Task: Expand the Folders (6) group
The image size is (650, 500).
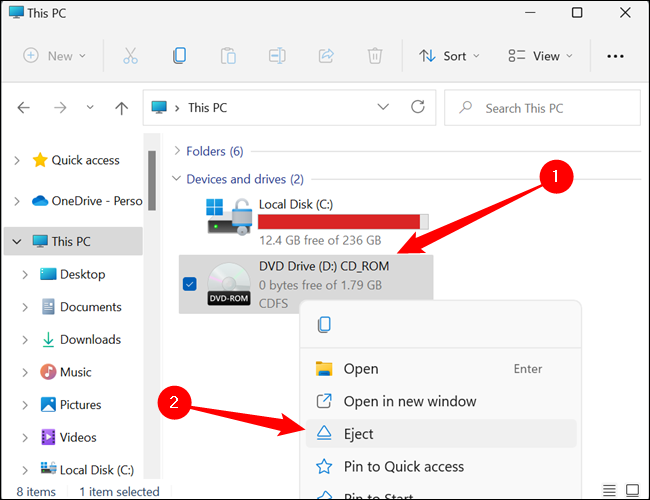Action: pos(177,151)
